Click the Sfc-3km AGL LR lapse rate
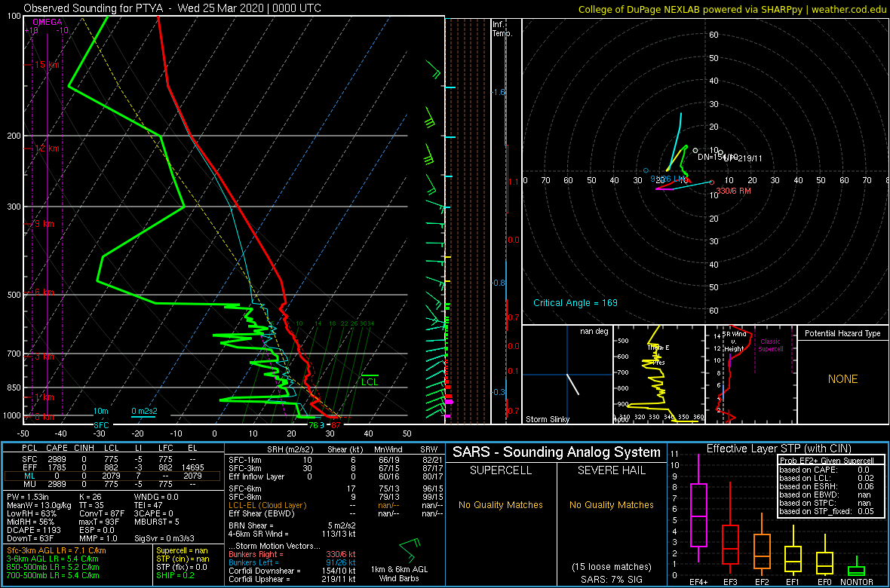This screenshot has height=588, width=890. click(x=57, y=550)
